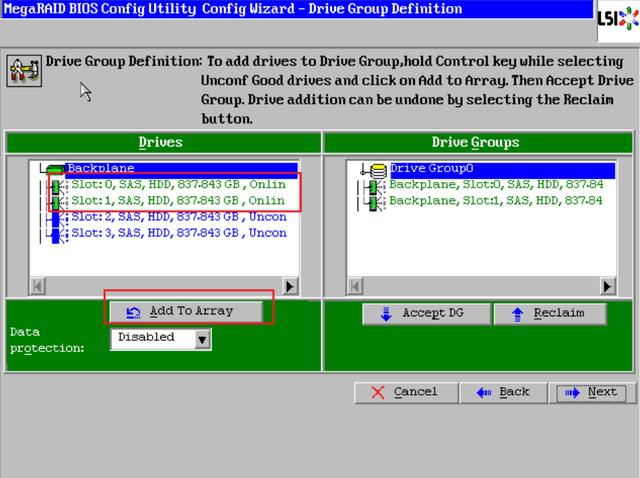
Task: Select the Backplane tree node
Action: pyautogui.click(x=182, y=168)
